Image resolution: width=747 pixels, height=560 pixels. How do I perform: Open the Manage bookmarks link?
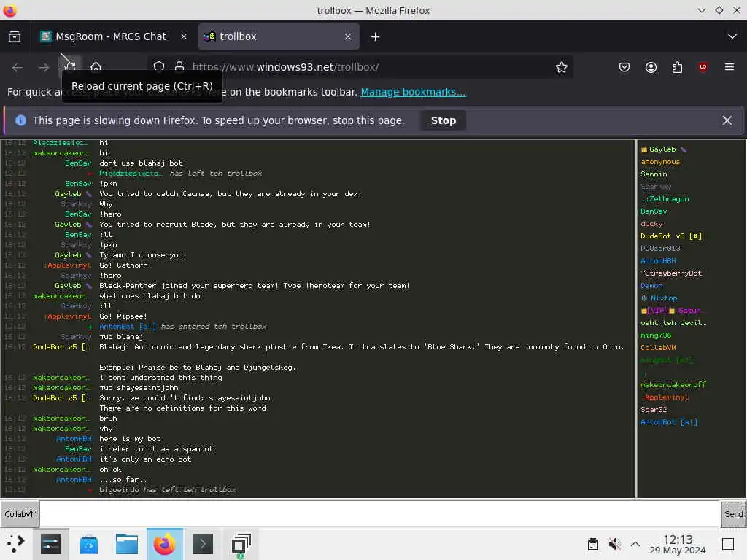pyautogui.click(x=413, y=92)
